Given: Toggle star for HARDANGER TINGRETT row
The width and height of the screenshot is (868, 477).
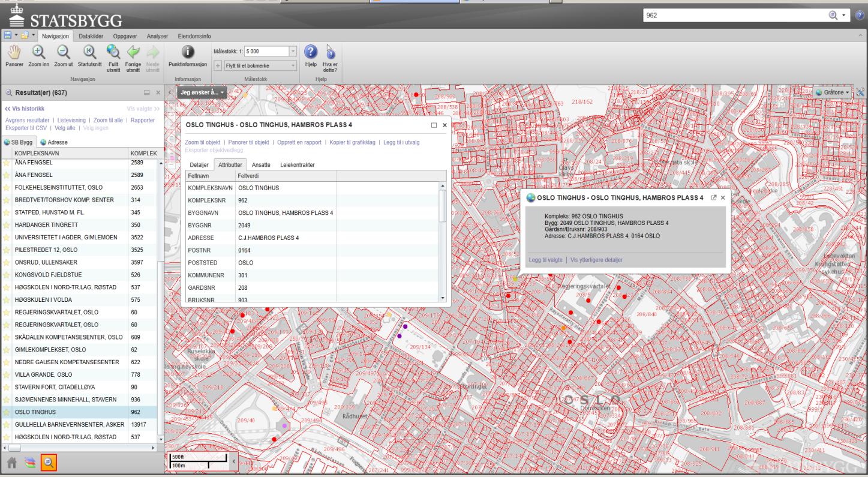Looking at the screenshot, I should pyautogui.click(x=7, y=225).
